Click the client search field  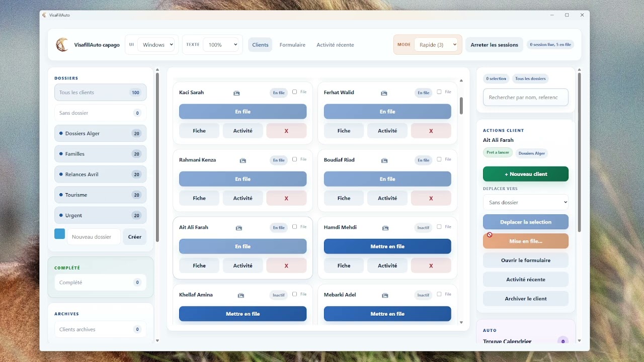[526, 98]
